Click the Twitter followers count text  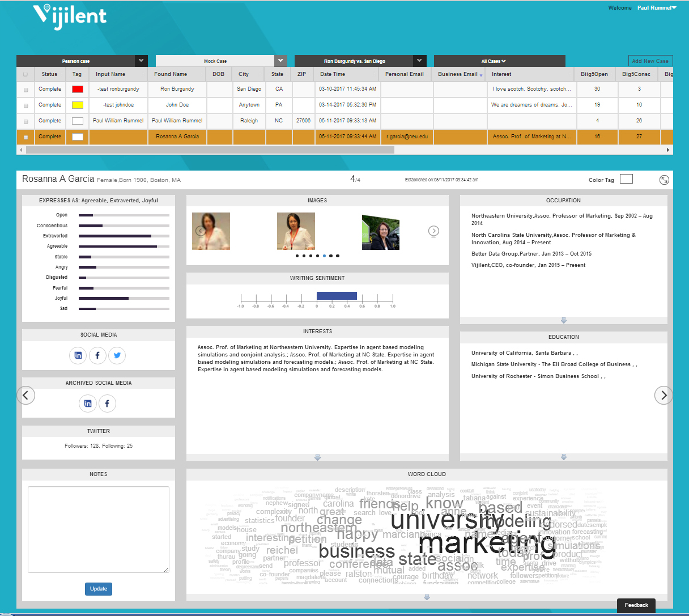pos(99,446)
